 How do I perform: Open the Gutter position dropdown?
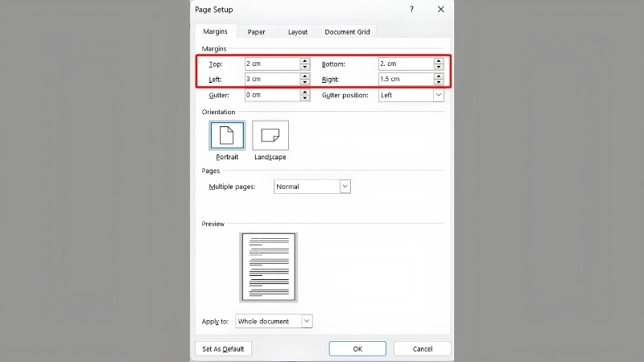click(x=438, y=95)
